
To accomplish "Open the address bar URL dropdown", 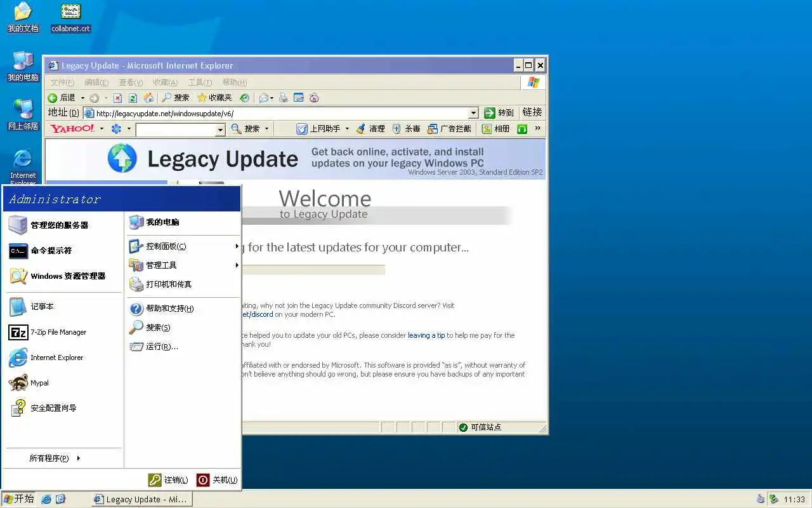I will [x=473, y=113].
